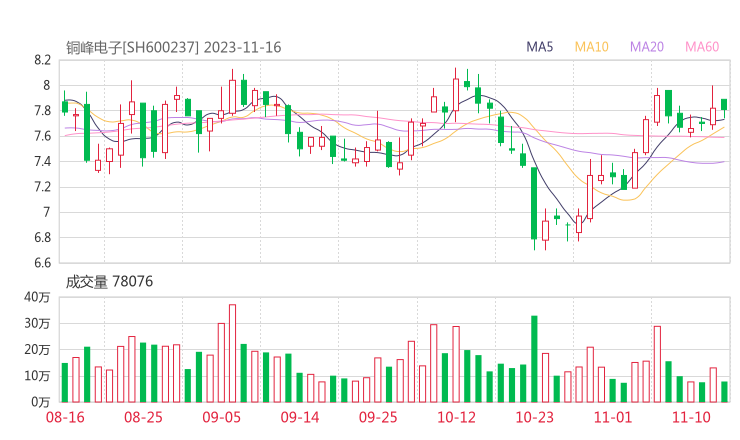740x440 pixels.
Task: Click the 成交量 78076 volume label
Action: (109, 282)
